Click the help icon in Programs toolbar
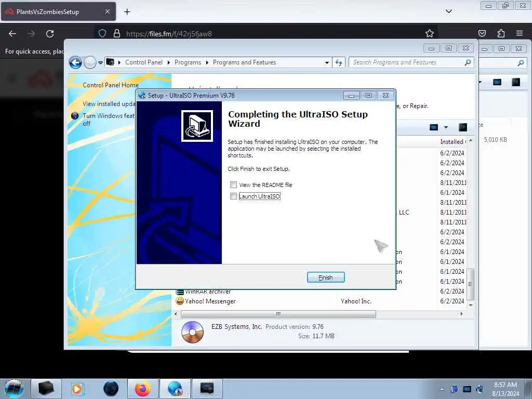This screenshot has width=532, height=399. (463, 127)
